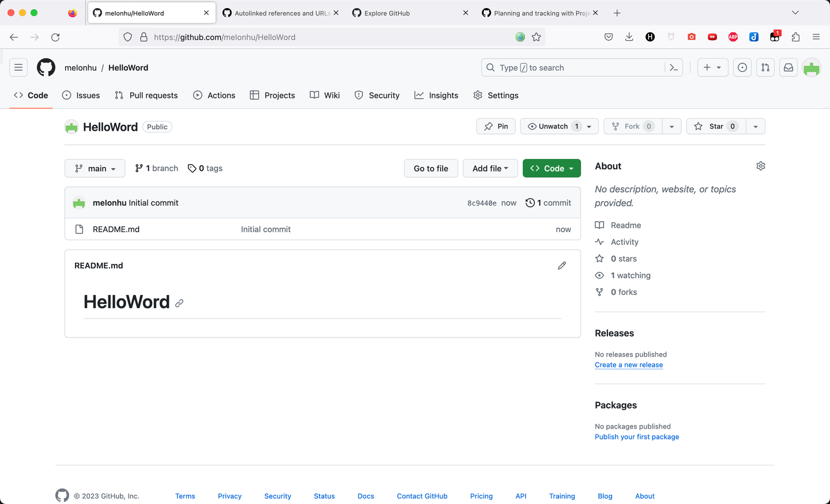Open the user avatar menu

[812, 67]
